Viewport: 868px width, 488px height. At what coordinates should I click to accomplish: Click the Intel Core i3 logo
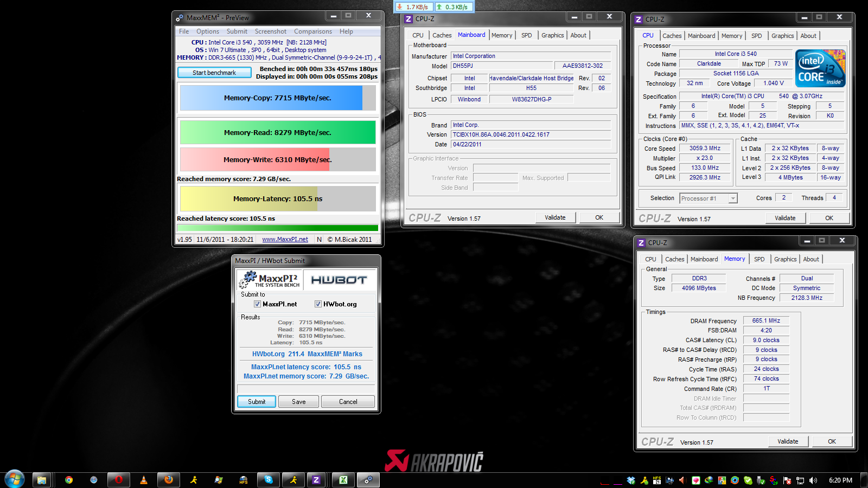point(820,68)
